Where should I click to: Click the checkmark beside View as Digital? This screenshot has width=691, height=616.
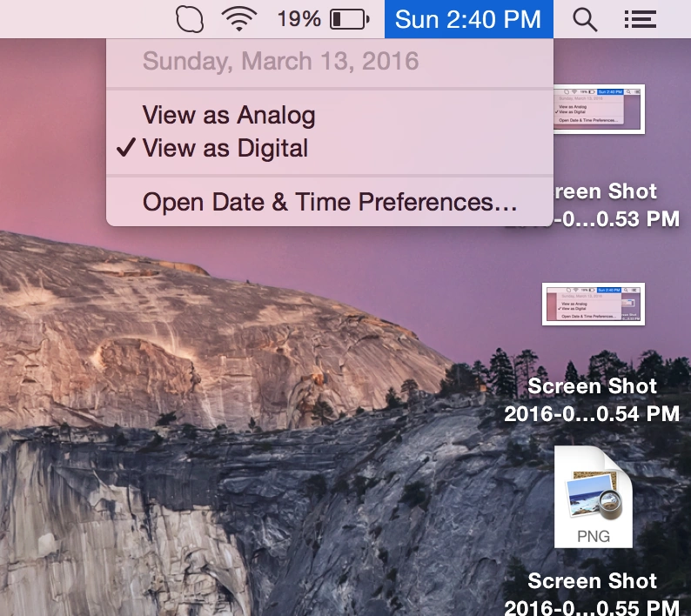126,148
